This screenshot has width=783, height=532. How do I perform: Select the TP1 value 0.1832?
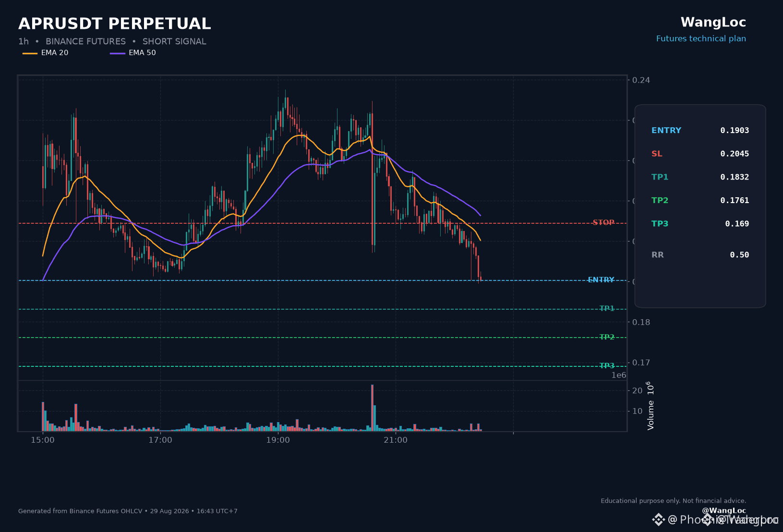pos(735,177)
